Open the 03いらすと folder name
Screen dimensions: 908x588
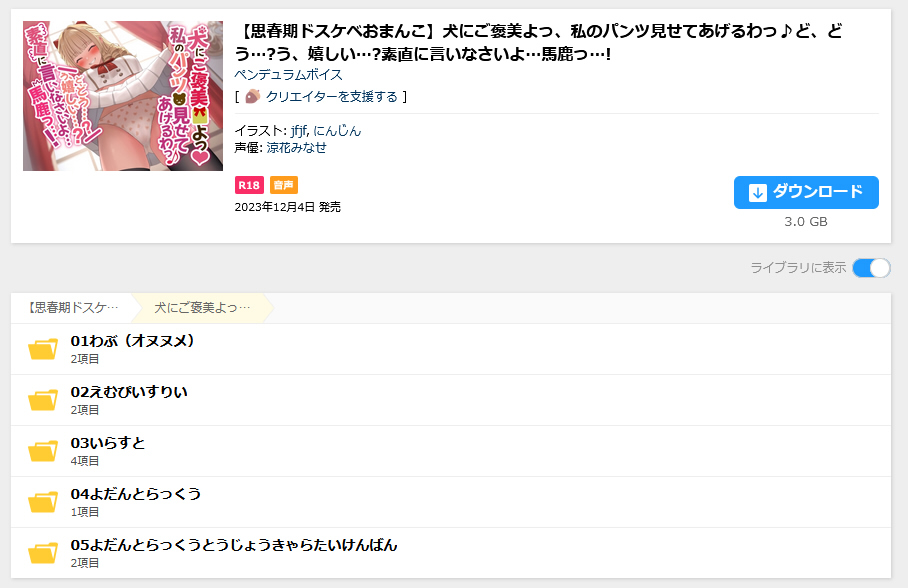point(108,443)
